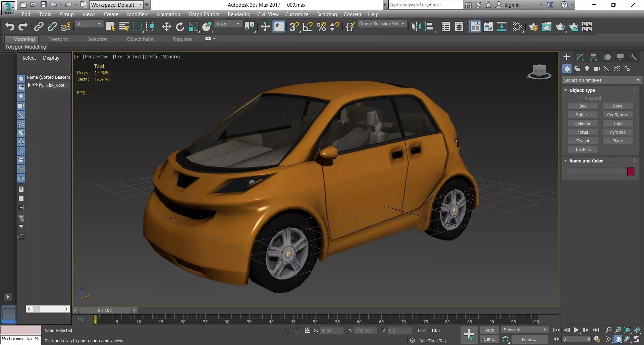Click the time slider 0 / 100 handle

pos(105,310)
